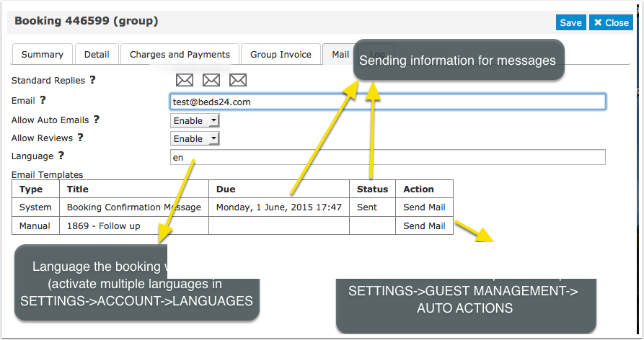
Task: Open the Group Invoice tab
Action: point(281,54)
